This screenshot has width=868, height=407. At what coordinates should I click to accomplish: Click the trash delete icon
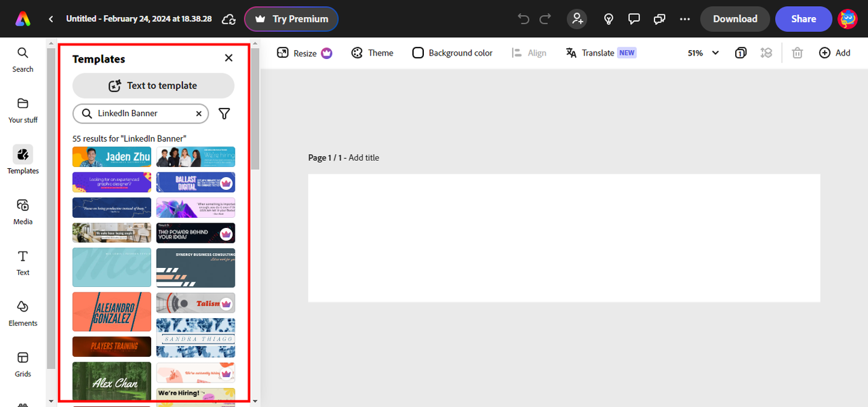(797, 53)
